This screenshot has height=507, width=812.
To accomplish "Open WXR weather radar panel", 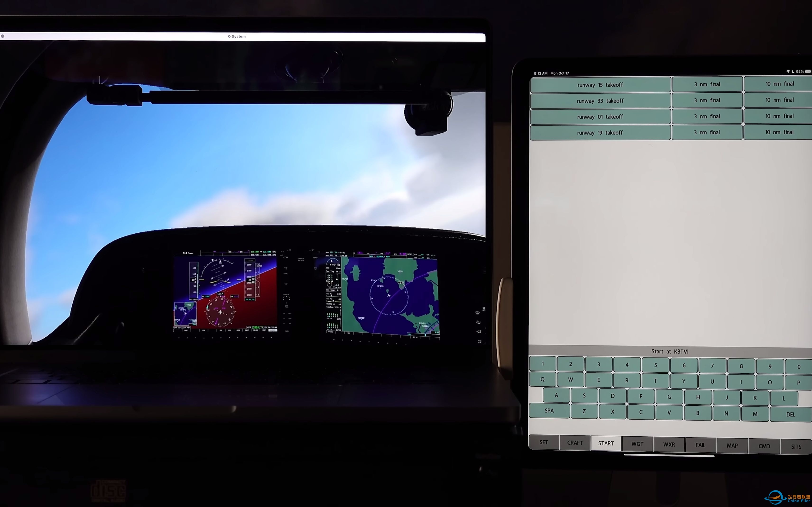I will tap(669, 442).
